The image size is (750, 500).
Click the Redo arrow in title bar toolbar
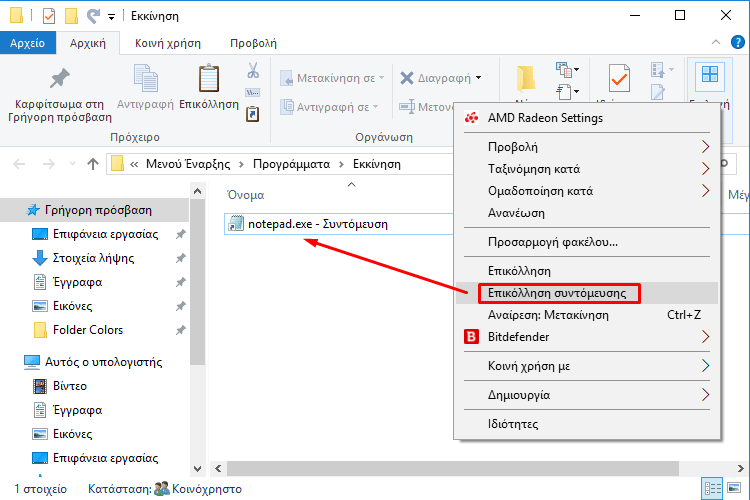coord(93,16)
